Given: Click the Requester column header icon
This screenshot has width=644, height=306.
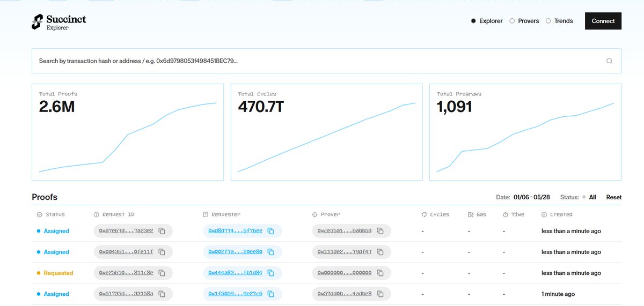Looking at the screenshot, I should pyautogui.click(x=206, y=214).
